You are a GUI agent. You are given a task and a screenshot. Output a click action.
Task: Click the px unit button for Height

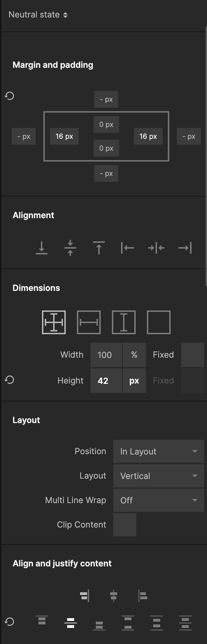(134, 381)
